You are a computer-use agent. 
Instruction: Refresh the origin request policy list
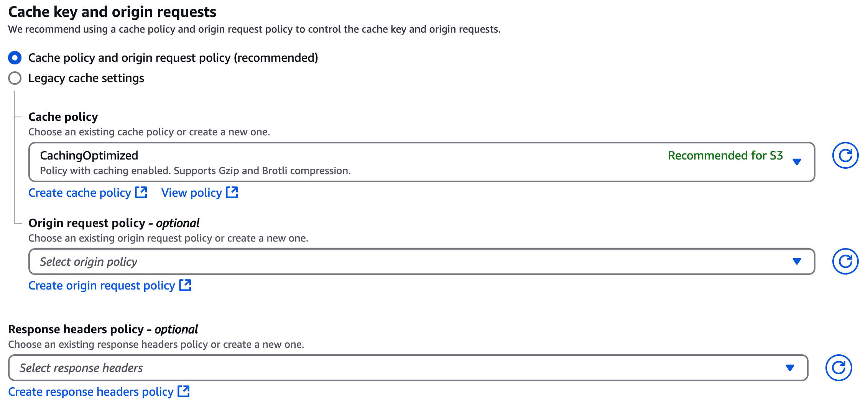[845, 262]
